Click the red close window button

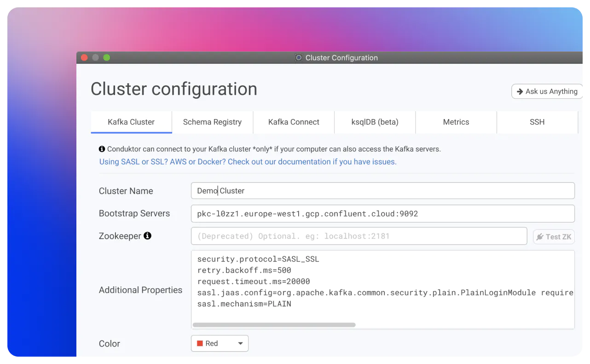point(84,57)
